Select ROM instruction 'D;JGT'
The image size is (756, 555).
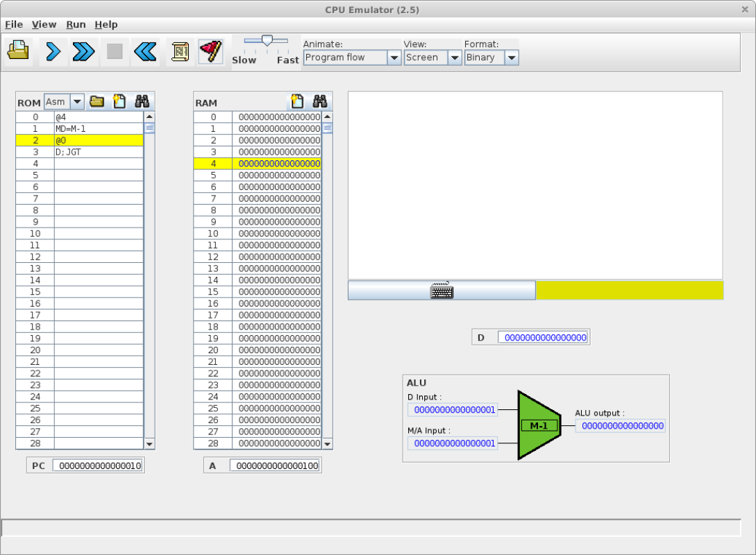pos(99,152)
